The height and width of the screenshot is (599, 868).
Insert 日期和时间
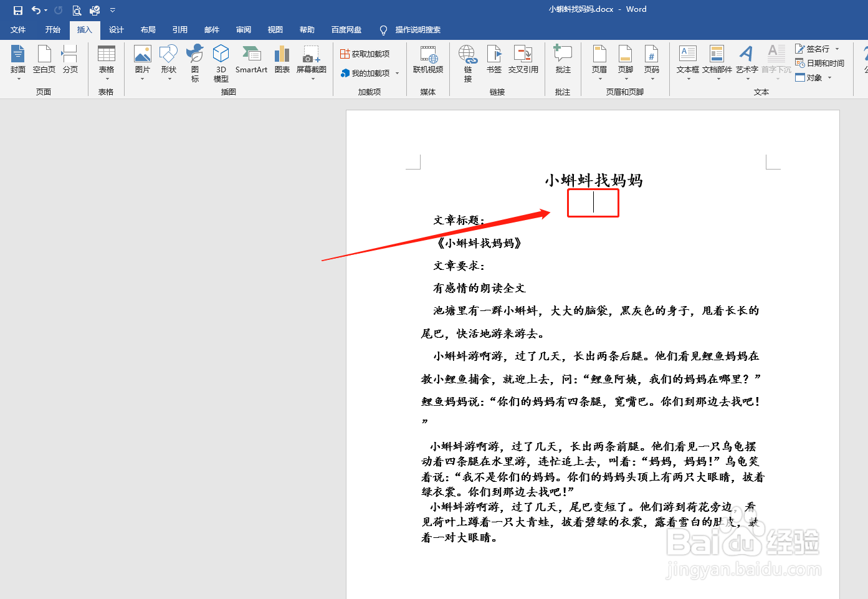click(820, 63)
